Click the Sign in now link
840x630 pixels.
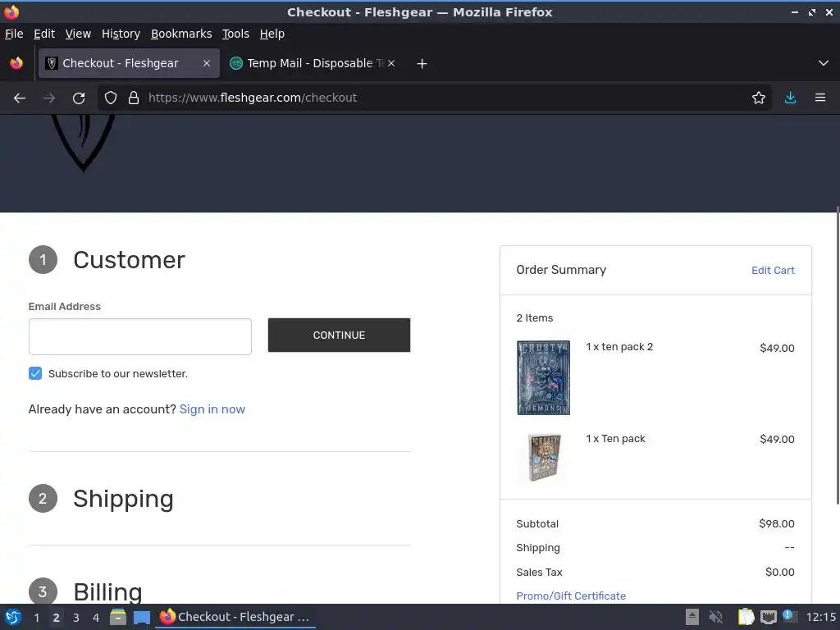212,409
